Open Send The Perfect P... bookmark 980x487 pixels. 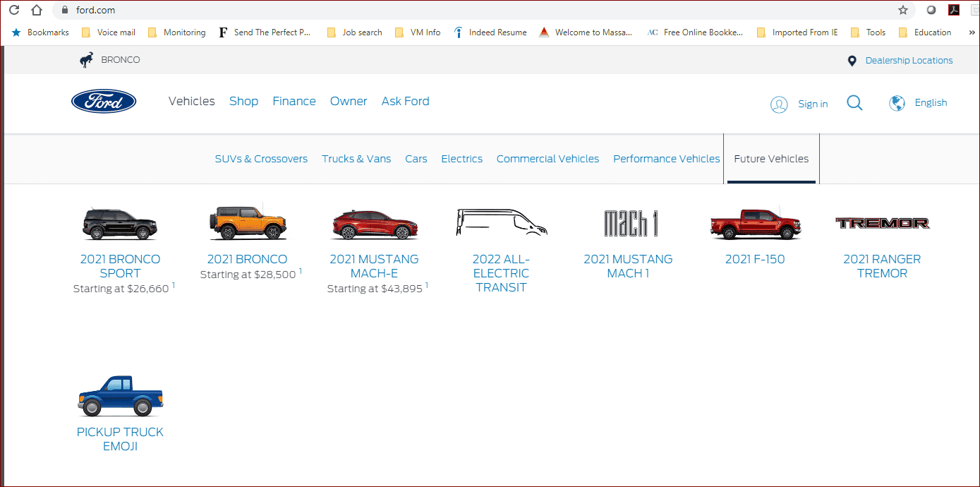click(x=265, y=32)
